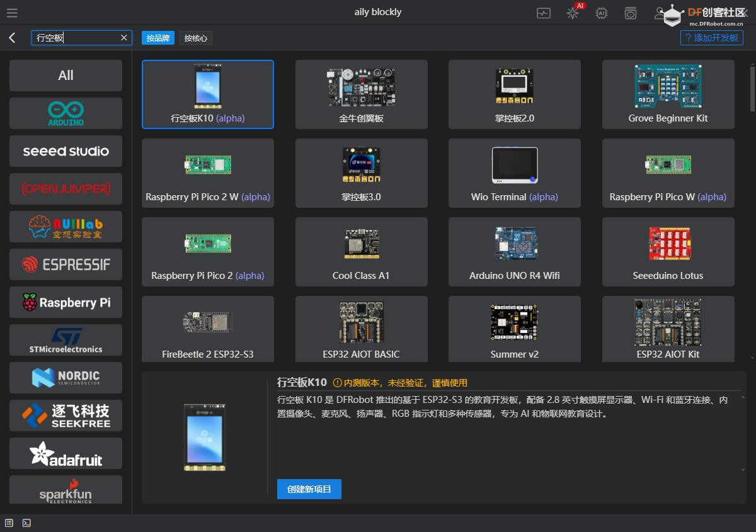Screen dimensions: 756x532
Task: Filter boards by the STMicroelectronics logo
Action: 66,340
